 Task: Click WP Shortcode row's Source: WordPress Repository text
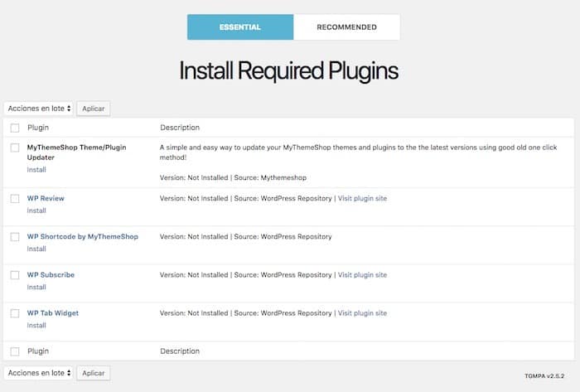[283, 236]
